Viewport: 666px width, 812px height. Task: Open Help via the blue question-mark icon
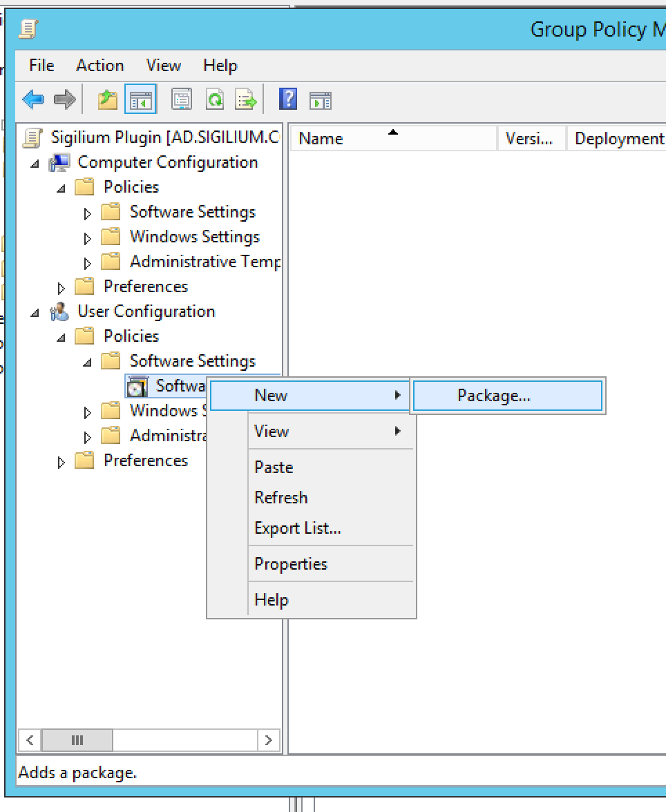click(x=288, y=98)
